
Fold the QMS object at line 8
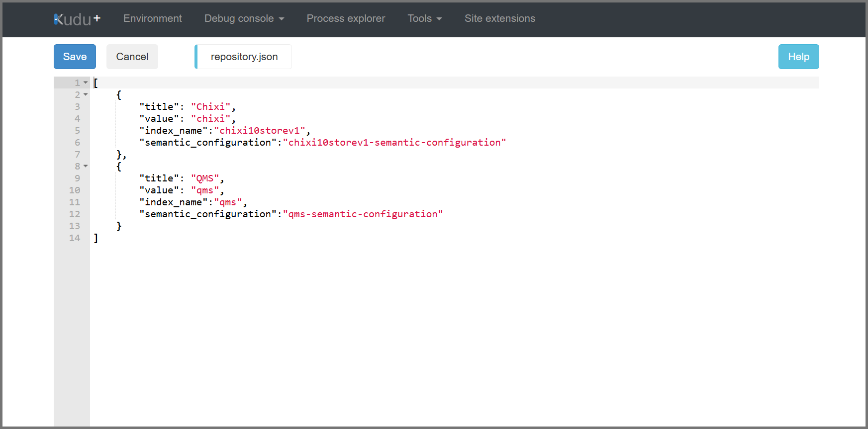[86, 166]
